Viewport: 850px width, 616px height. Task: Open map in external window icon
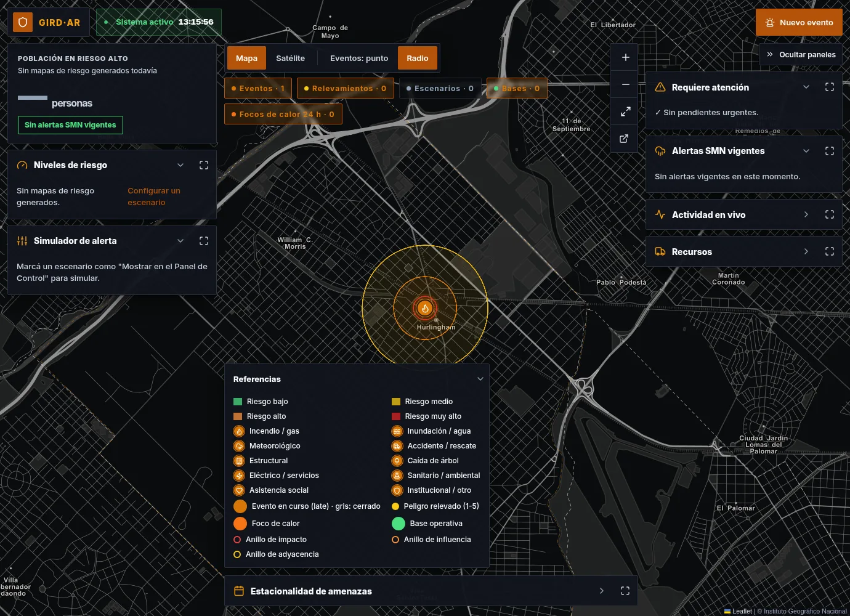pyautogui.click(x=624, y=139)
